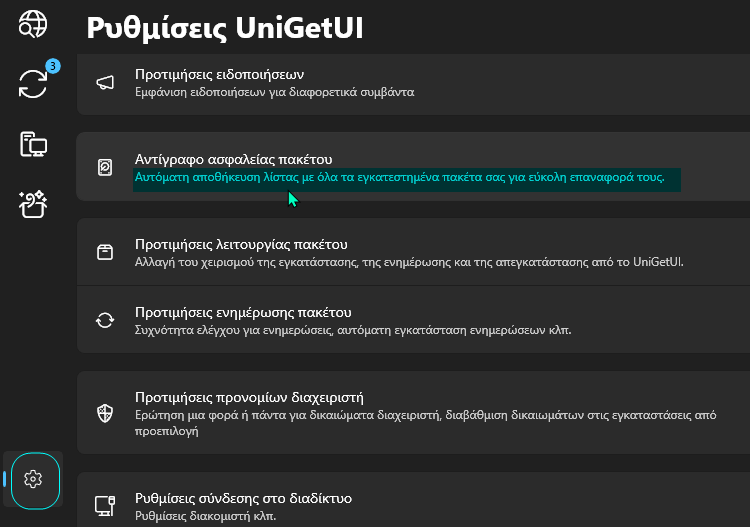This screenshot has width=750, height=527.
Task: Open Software Updates with the 3 badge
Action: [33, 84]
